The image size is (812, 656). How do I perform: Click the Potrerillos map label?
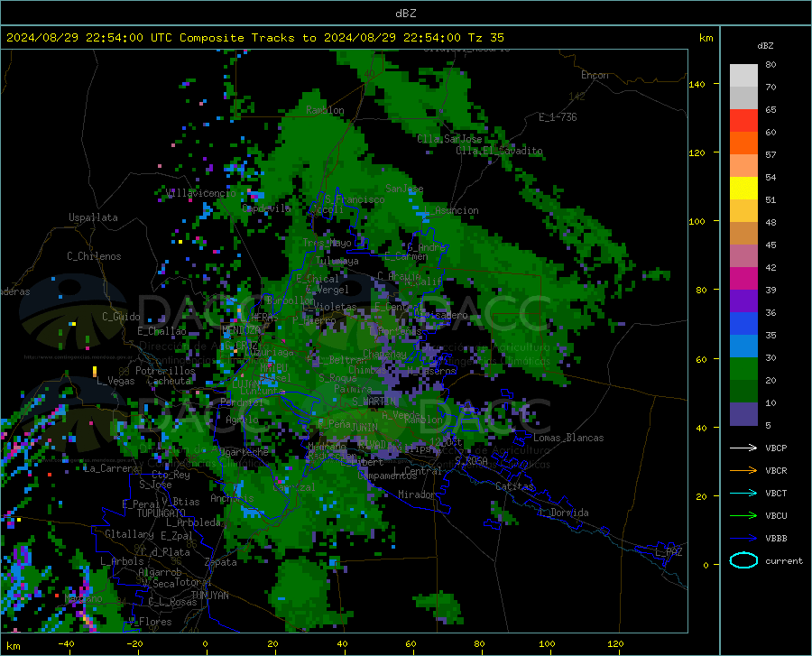165,371
